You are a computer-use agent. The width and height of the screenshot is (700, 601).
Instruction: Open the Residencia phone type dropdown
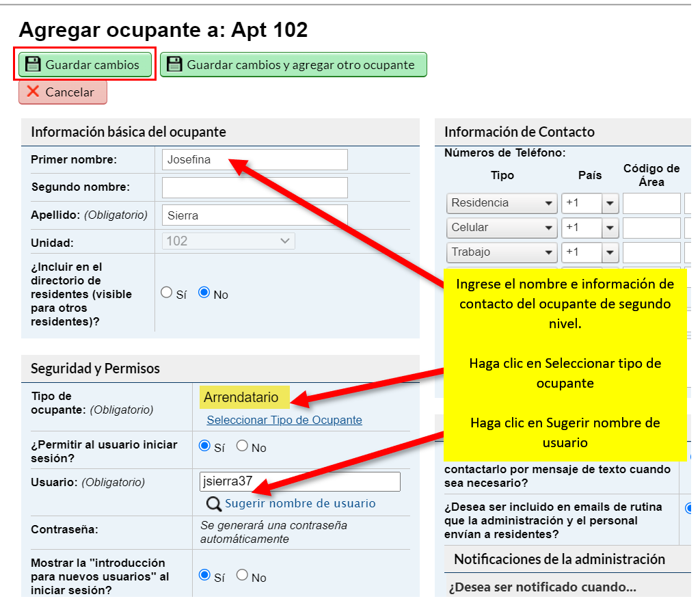tap(502, 203)
